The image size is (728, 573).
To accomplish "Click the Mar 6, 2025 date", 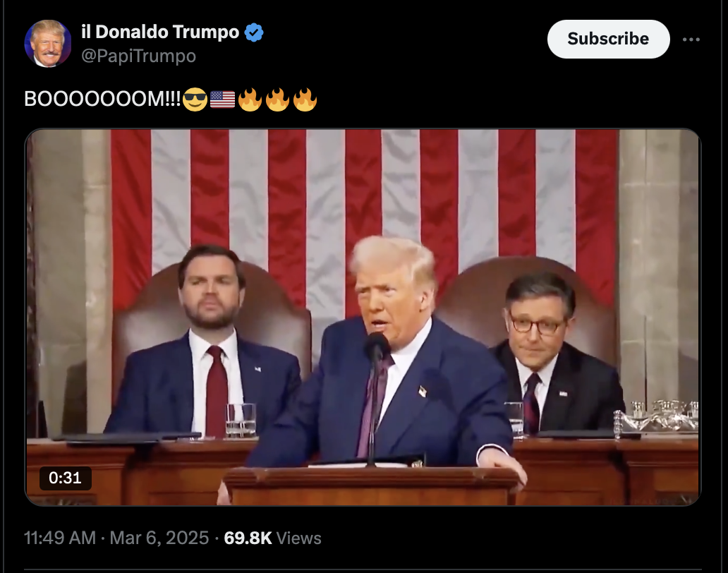I will coord(159,538).
